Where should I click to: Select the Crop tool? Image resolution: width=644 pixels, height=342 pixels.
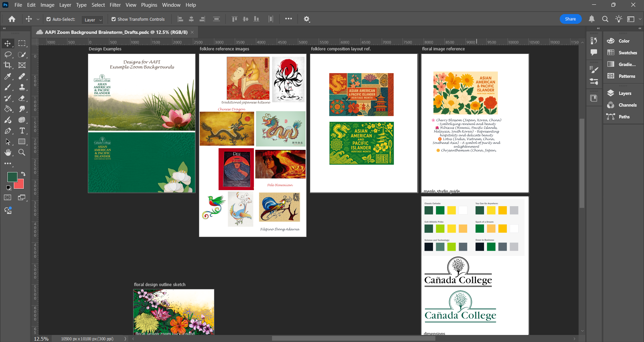[x=7, y=65]
